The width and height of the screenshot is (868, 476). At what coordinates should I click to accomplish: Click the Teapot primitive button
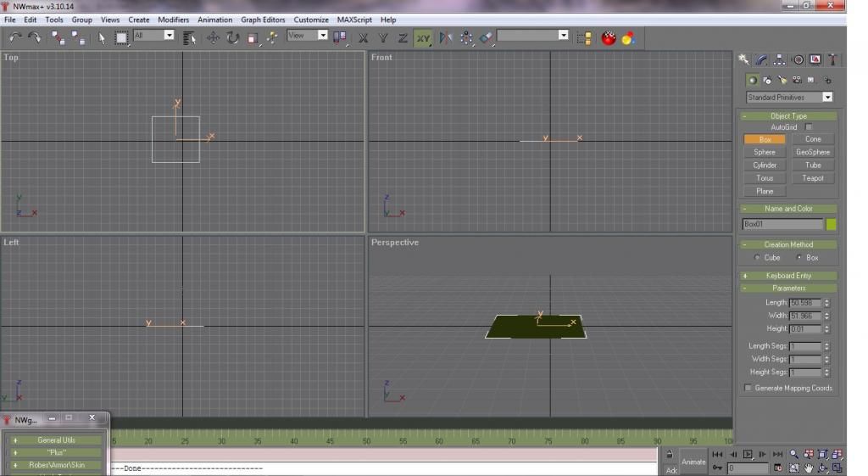[x=812, y=178]
